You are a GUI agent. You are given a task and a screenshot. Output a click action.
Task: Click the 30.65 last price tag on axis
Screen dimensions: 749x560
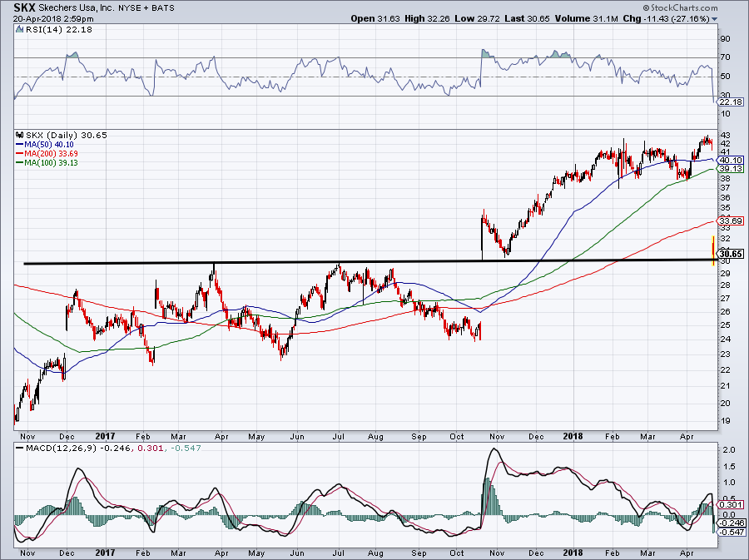[731, 254]
